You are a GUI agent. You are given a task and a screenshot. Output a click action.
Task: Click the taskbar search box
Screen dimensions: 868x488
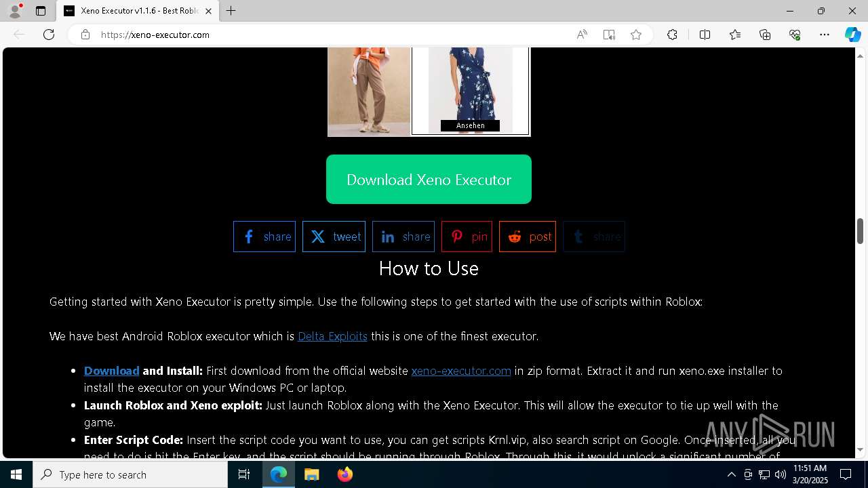tap(130, 474)
